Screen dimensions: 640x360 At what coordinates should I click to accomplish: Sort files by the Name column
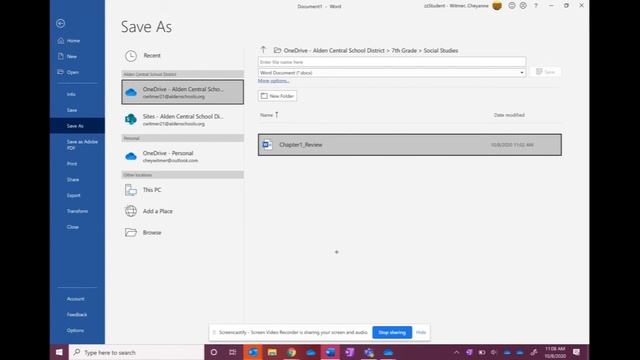[x=267, y=115]
